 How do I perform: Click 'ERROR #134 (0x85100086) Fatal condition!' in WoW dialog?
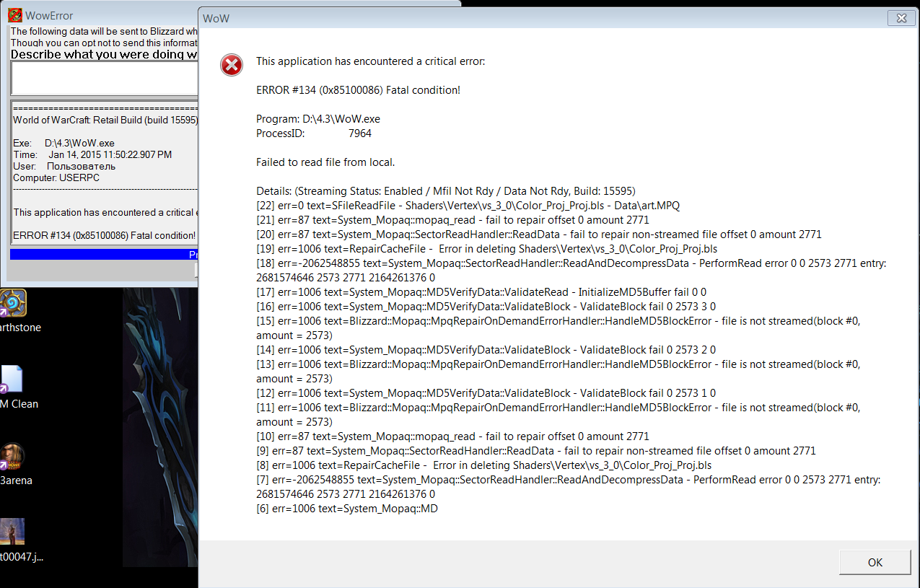point(358,90)
